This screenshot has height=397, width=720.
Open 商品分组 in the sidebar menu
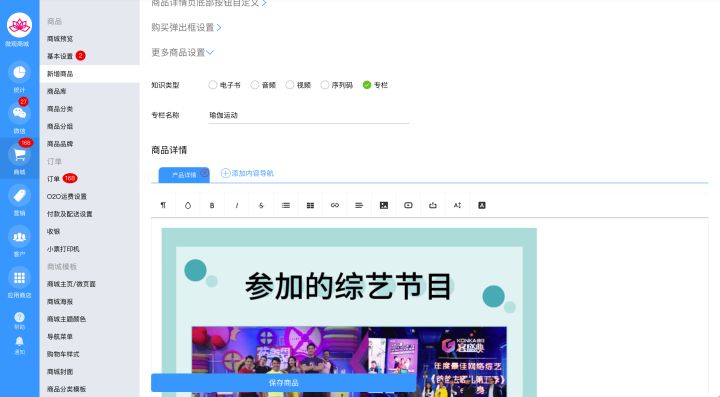click(x=60, y=126)
